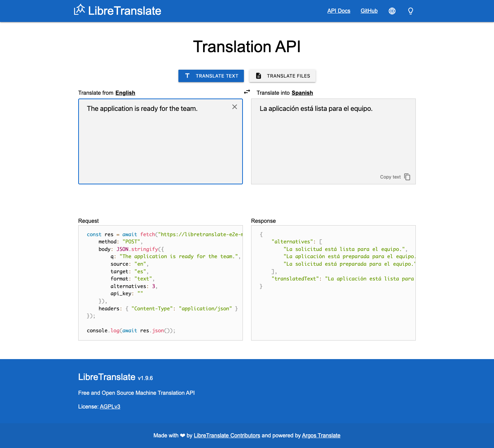Click "Free and Open Source Machine Translation API"
Image resolution: width=494 pixels, height=448 pixels.
pyautogui.click(x=137, y=393)
